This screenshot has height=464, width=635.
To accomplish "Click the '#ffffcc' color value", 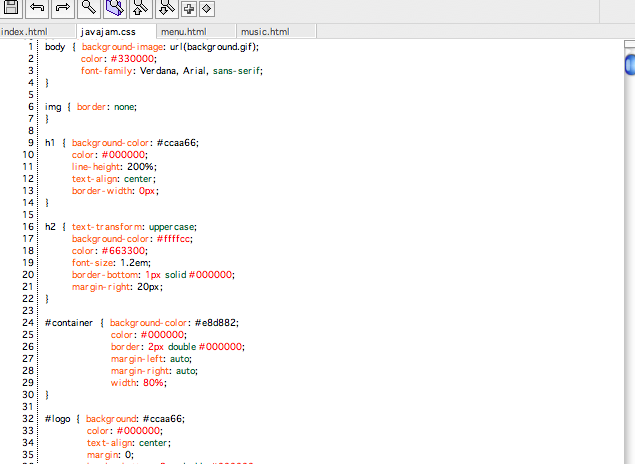I will tap(173, 239).
